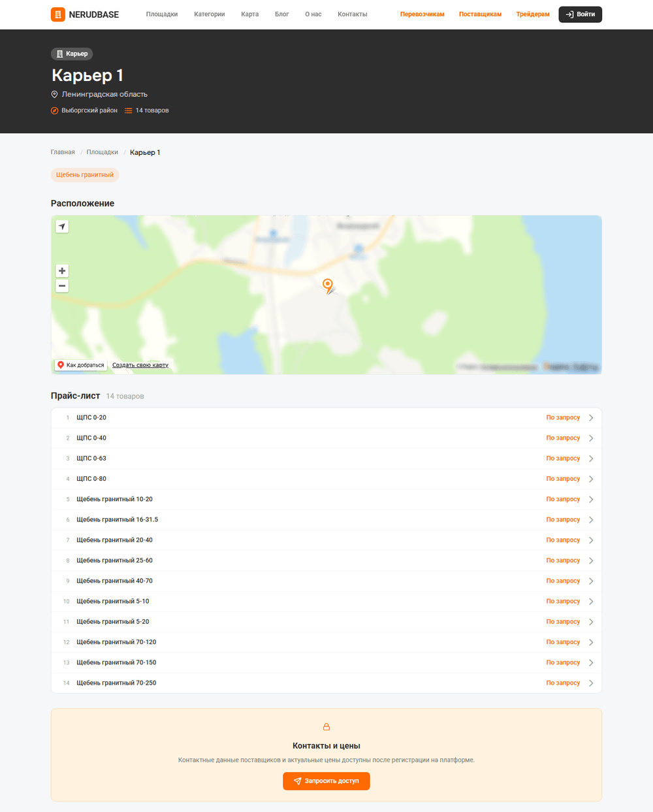Select the Щебень гранитный category tag

(85, 175)
